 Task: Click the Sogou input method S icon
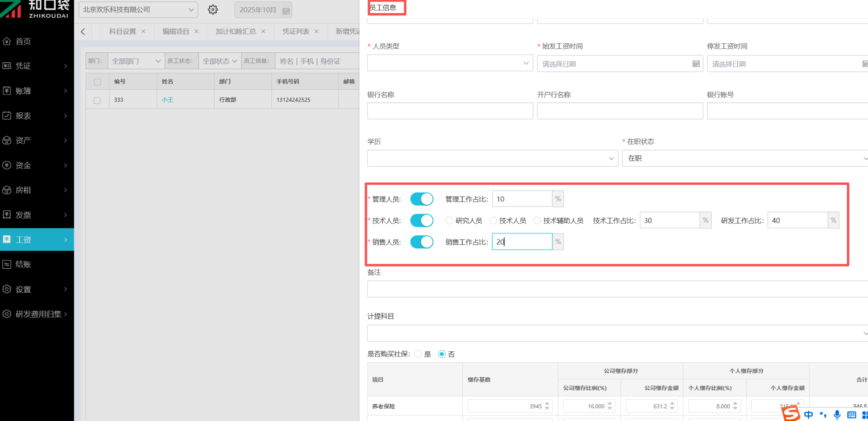point(791,413)
